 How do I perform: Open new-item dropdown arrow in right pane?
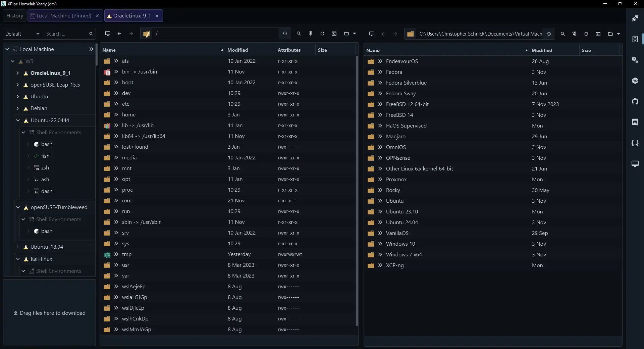tap(619, 34)
